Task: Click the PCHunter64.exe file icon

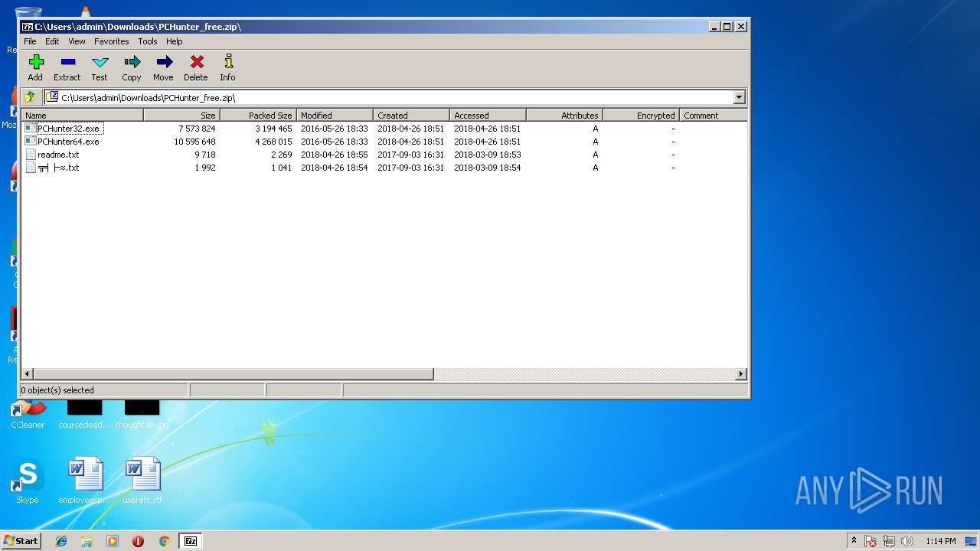Action: click(31, 142)
